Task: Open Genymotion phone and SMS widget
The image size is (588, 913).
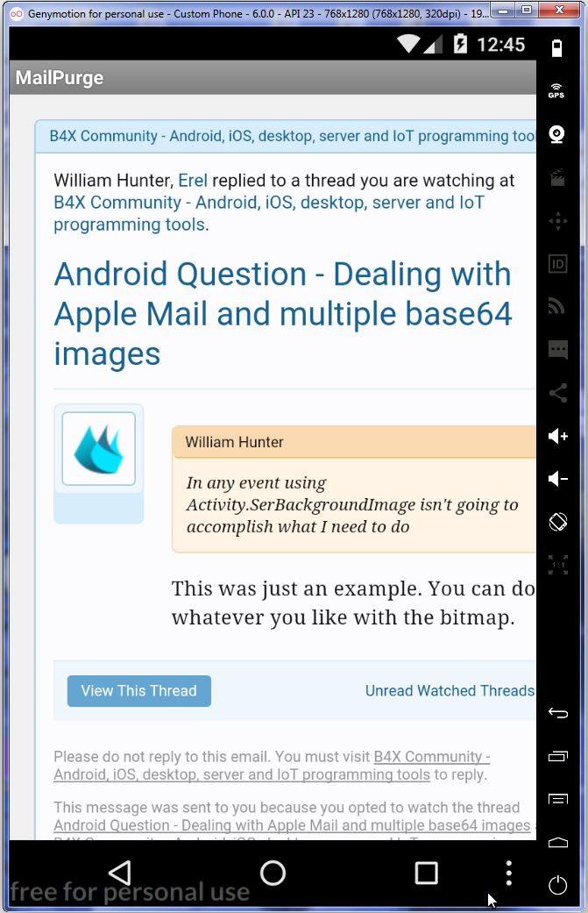Action: point(557,350)
